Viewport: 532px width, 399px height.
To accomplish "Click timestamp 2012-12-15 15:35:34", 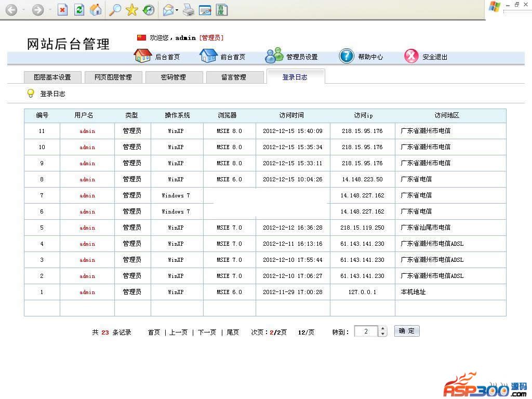I will pos(292,147).
